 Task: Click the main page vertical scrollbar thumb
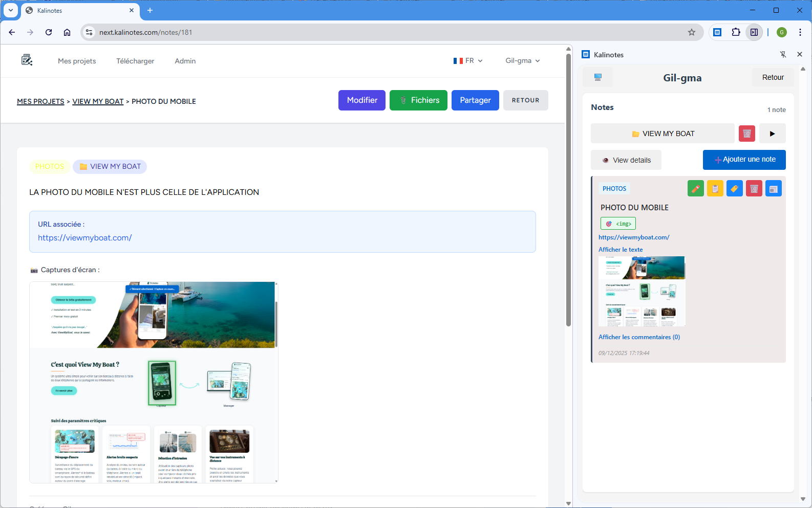pyautogui.click(x=568, y=189)
